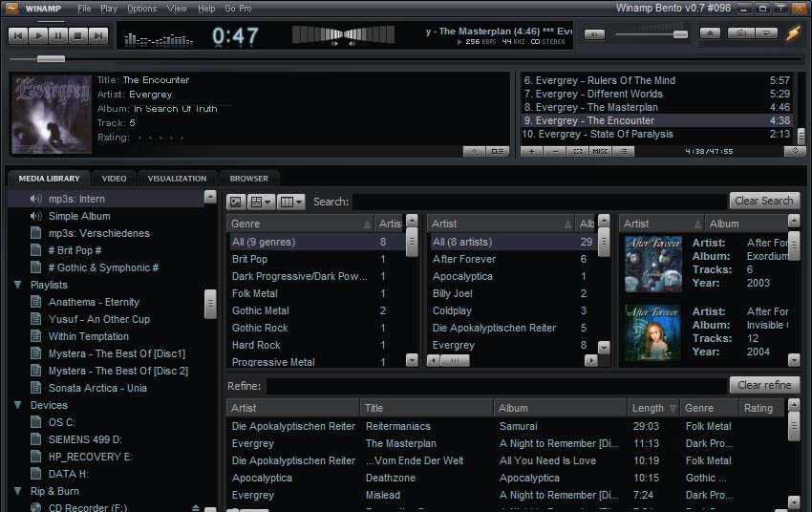Select the Deathzone track row

click(x=506, y=478)
